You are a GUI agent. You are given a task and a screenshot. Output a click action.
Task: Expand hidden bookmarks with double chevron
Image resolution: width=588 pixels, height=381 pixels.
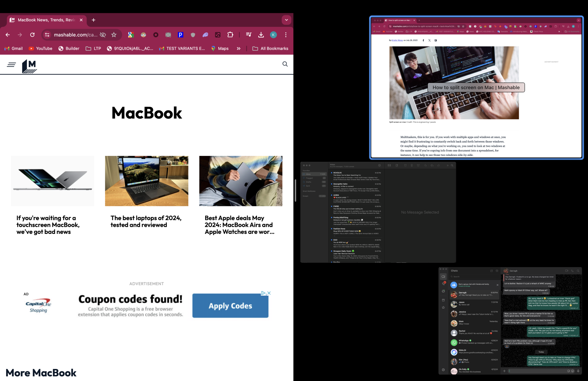click(238, 49)
